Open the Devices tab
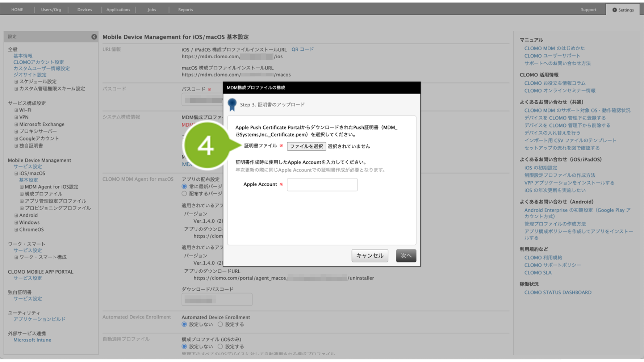Viewport: 644px width, 362px height. tap(84, 10)
